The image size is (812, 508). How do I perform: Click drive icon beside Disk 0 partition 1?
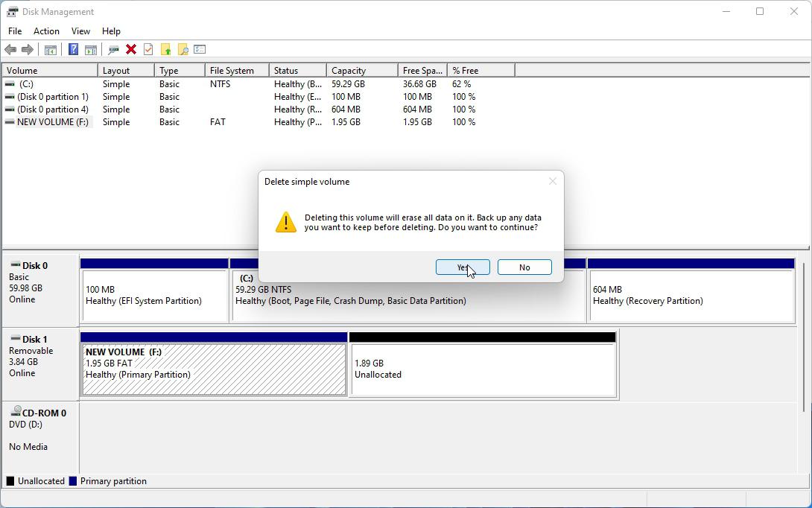coord(10,97)
